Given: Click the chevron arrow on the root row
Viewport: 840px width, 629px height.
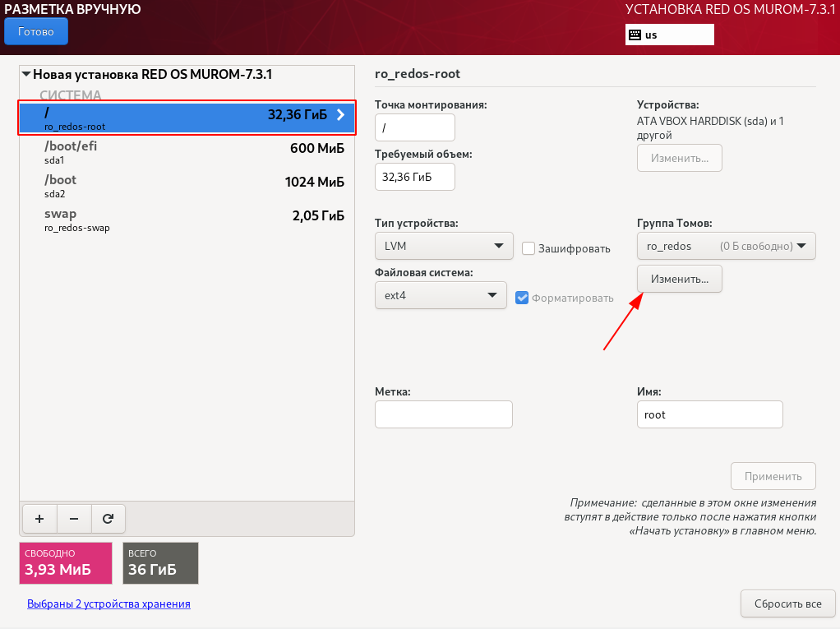Looking at the screenshot, I should [x=341, y=114].
